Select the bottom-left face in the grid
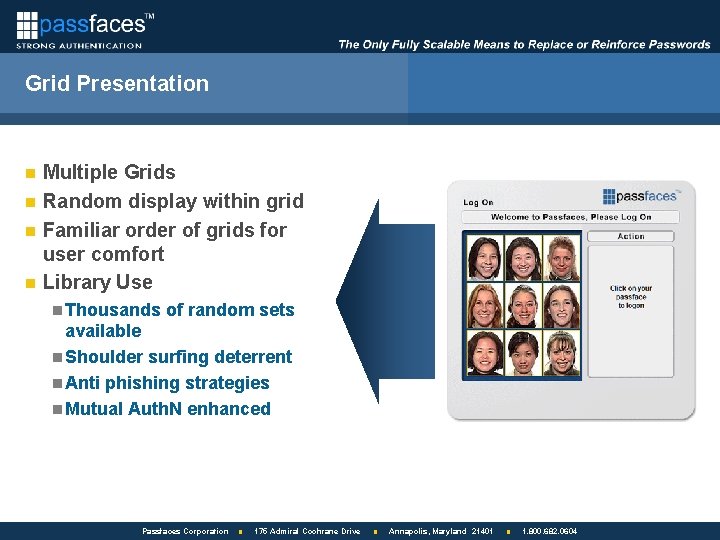The height and width of the screenshot is (540, 720). [x=485, y=353]
